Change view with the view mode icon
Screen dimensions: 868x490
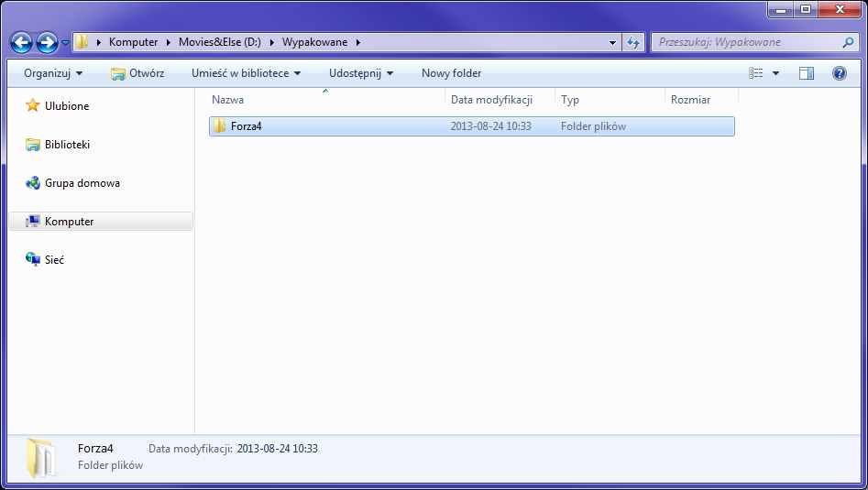coord(755,73)
